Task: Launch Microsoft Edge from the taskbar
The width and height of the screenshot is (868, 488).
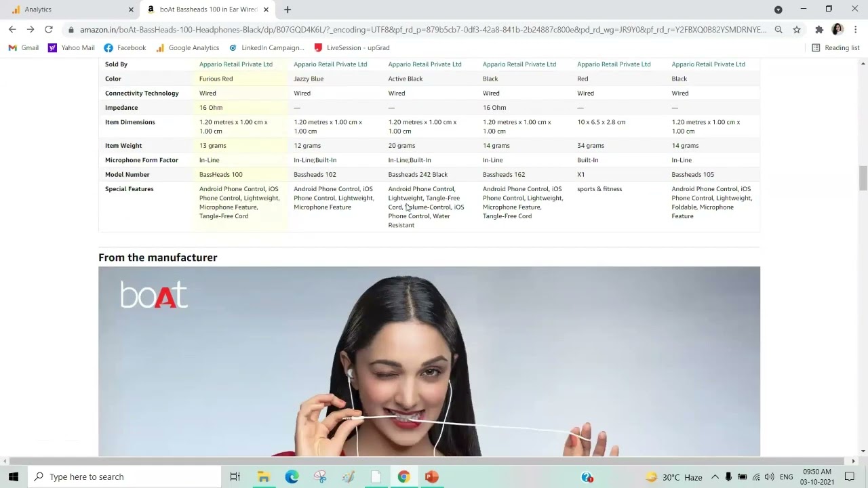Action: [x=292, y=476]
